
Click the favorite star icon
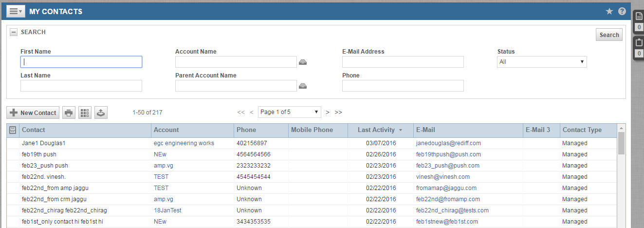click(609, 12)
